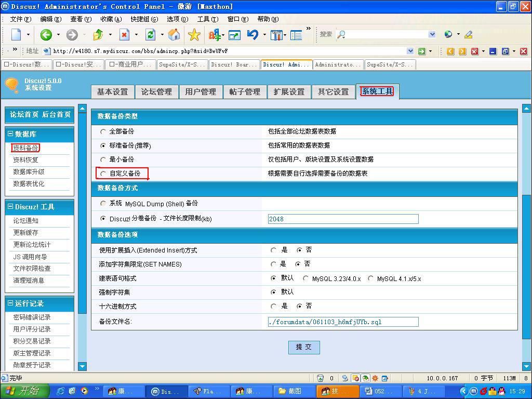Open the favorites star icon
This screenshot has height=399, width=532.
(194, 34)
